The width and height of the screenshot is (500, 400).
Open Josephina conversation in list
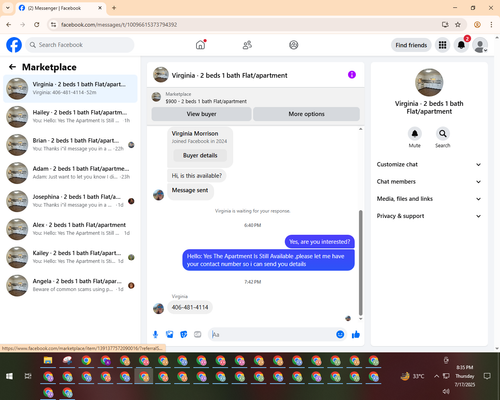click(x=70, y=201)
